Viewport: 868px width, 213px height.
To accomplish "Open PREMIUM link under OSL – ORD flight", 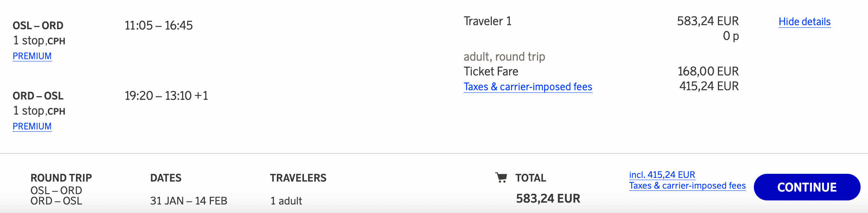I will click(32, 56).
